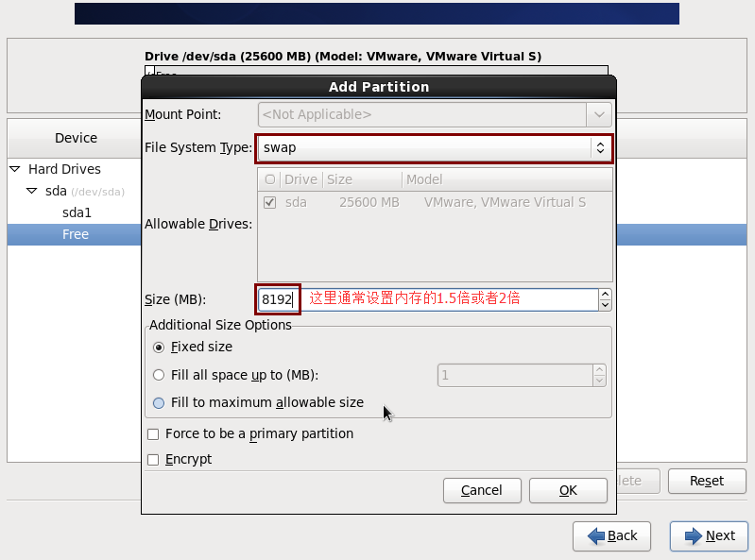Click the VMware, VMware Virtual S model cell
This screenshot has height=560, width=755.
point(506,202)
